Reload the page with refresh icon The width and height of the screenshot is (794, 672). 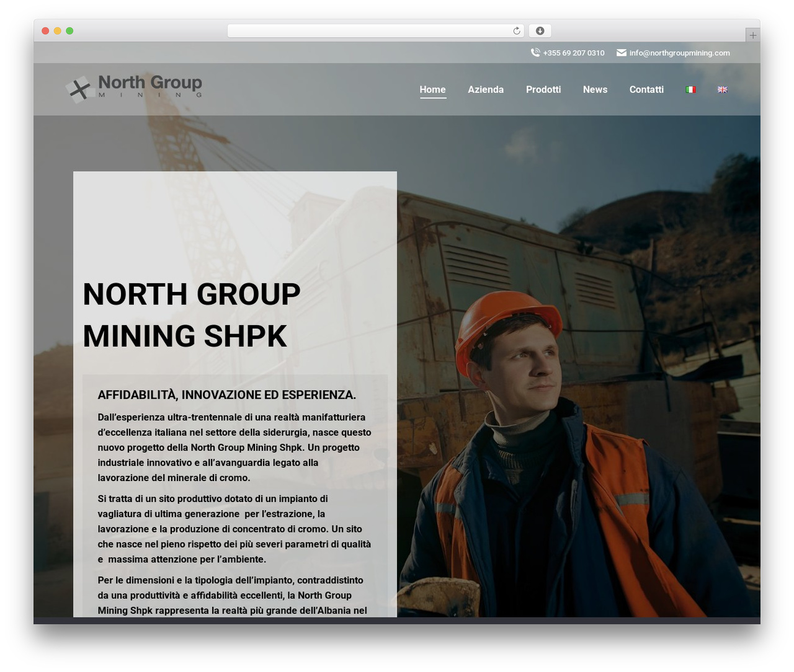tap(517, 31)
